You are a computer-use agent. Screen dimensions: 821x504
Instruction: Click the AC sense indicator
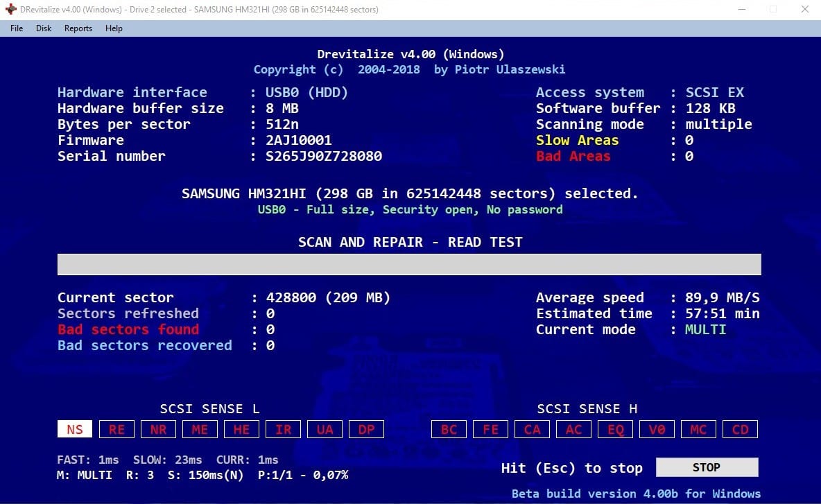click(x=573, y=429)
